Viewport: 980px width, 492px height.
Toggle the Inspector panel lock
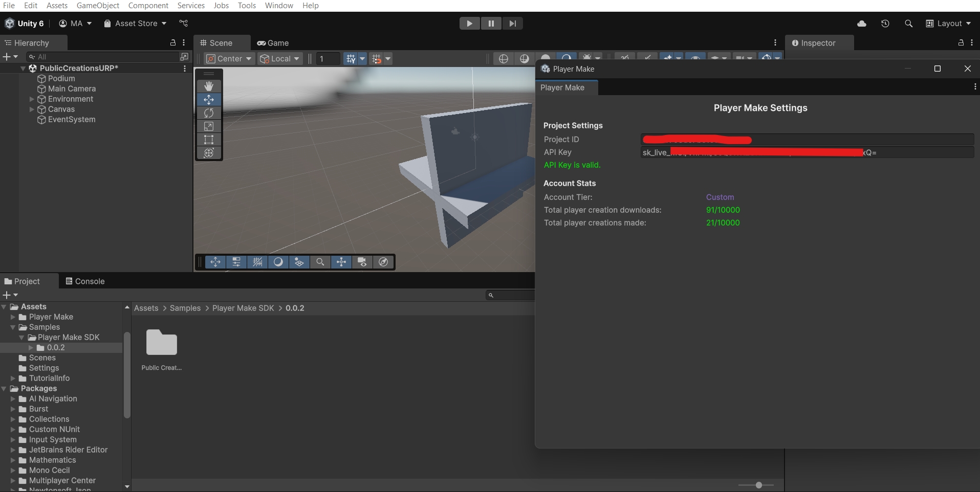tap(961, 43)
